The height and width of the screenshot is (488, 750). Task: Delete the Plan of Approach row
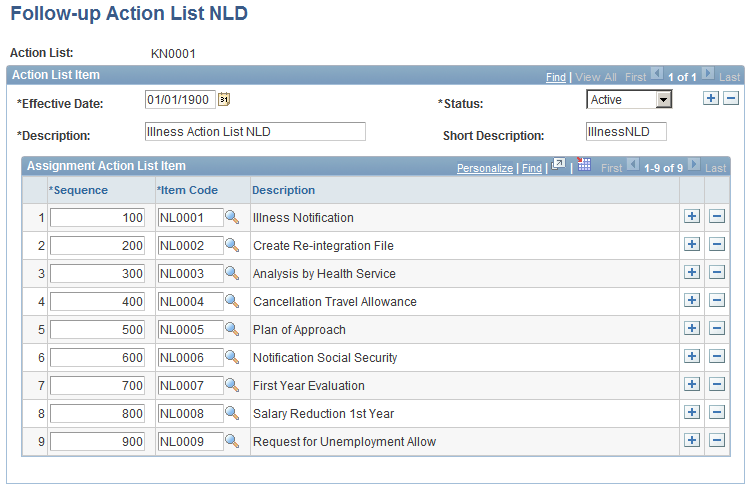point(717,328)
